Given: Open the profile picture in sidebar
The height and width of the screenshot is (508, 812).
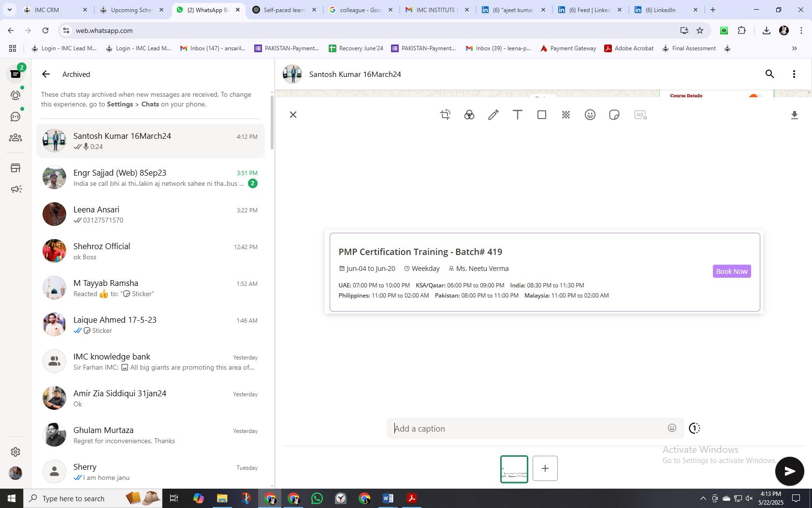Looking at the screenshot, I should (15, 473).
